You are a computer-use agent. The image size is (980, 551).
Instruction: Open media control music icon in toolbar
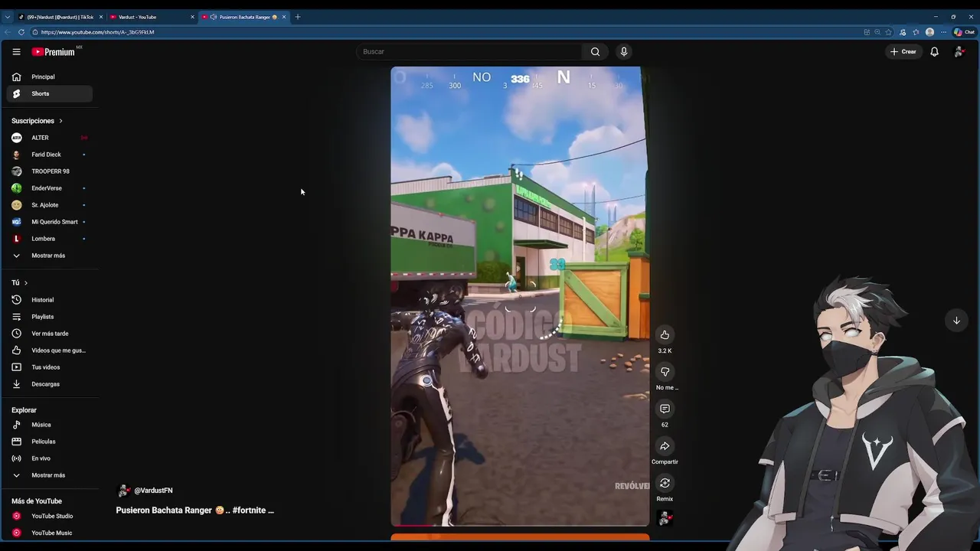tap(902, 32)
